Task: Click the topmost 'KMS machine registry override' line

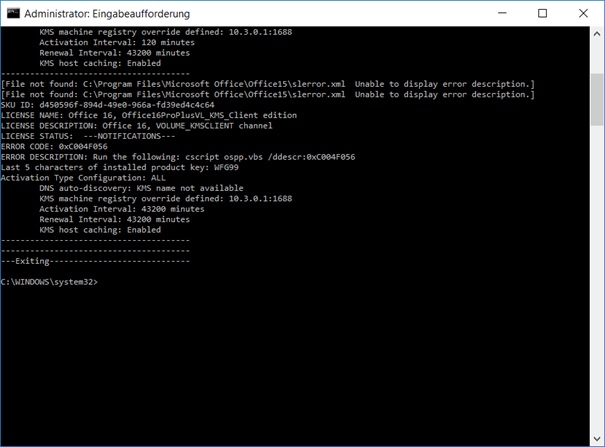Action: pyautogui.click(x=166, y=32)
